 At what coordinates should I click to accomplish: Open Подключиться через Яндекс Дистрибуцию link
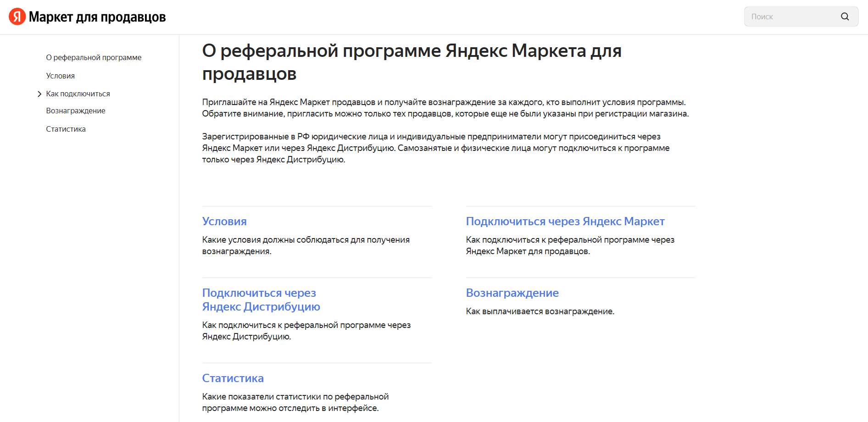click(261, 300)
